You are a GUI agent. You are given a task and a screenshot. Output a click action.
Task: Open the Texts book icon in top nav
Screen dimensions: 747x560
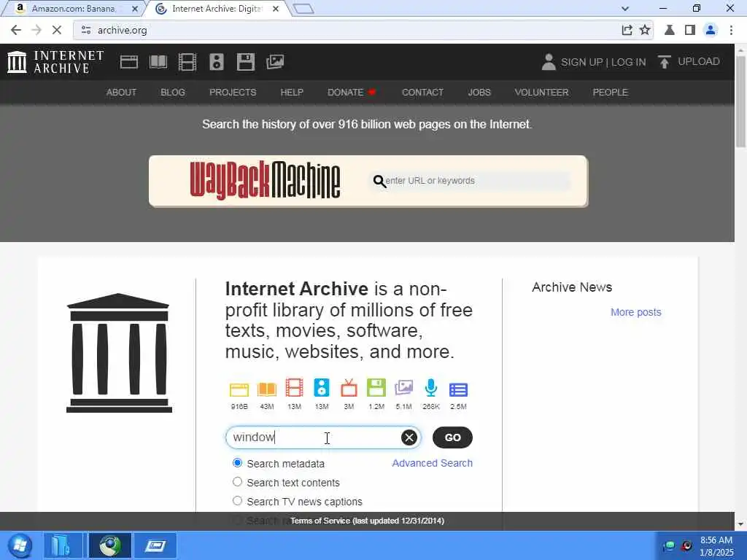tap(158, 62)
